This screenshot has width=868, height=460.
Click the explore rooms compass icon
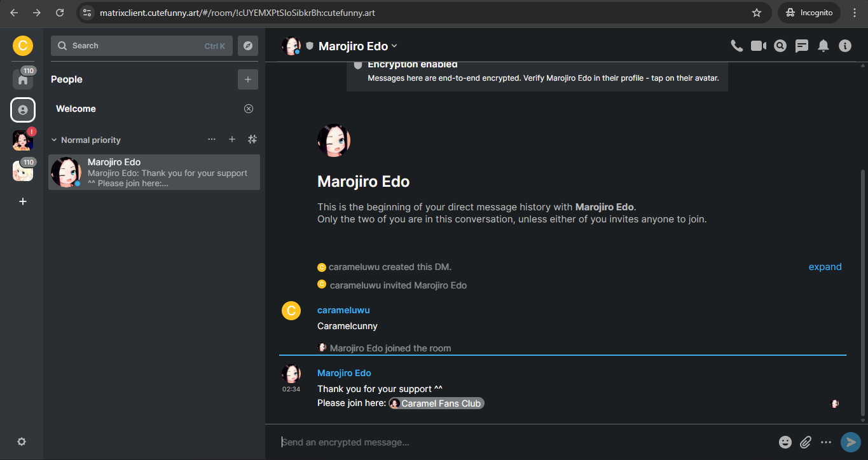248,46
